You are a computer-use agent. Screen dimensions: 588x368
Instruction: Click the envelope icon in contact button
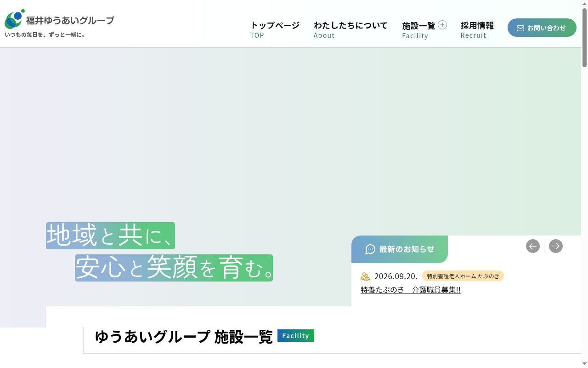(x=520, y=28)
